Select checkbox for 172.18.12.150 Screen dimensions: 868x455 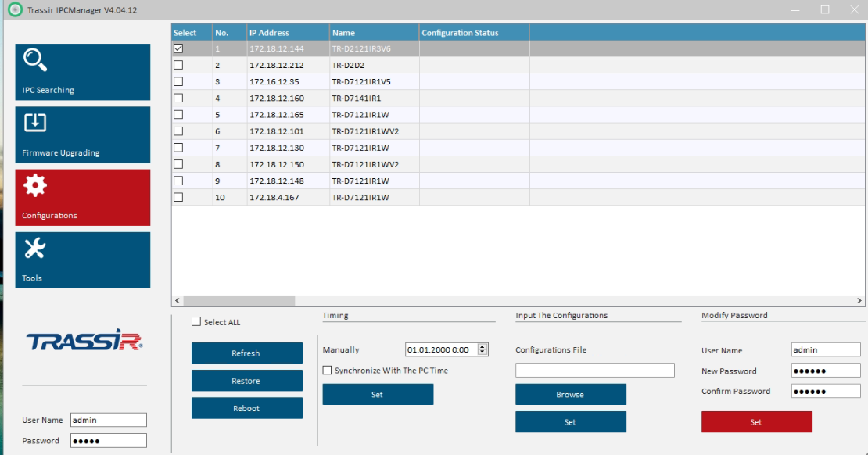click(178, 164)
